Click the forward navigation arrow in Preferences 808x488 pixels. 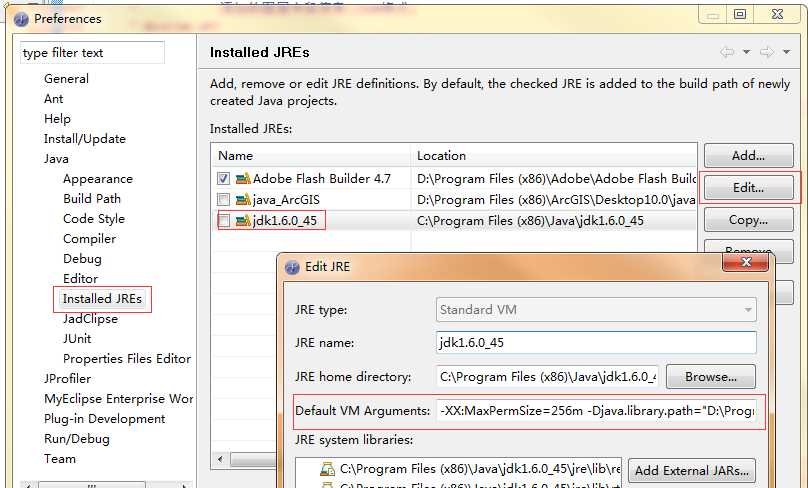pos(767,52)
